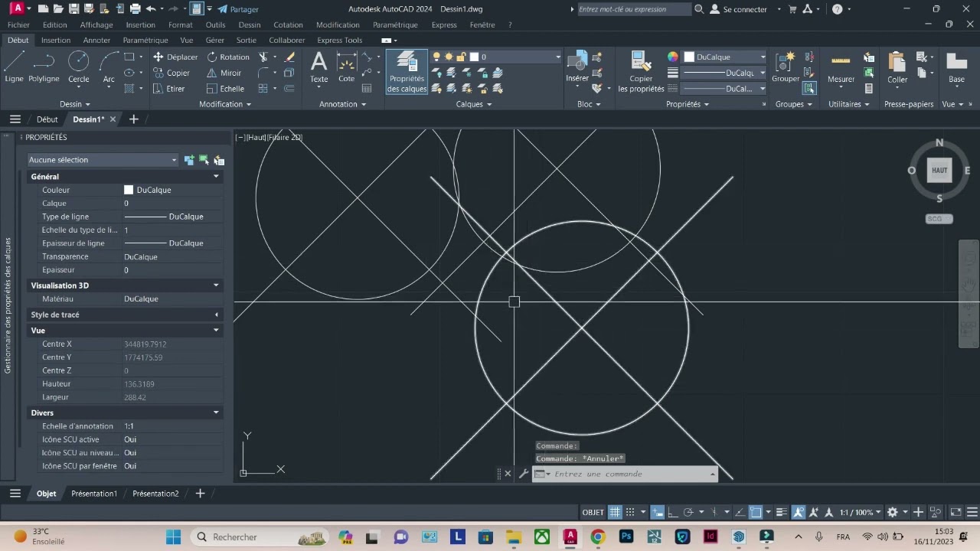The image size is (980, 551).
Task: Click the Miroir tool
Action: 224,73
